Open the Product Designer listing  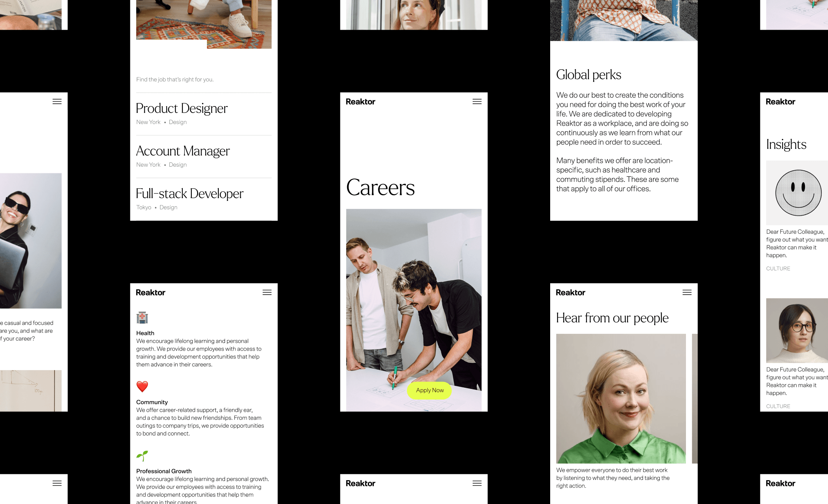tap(182, 108)
